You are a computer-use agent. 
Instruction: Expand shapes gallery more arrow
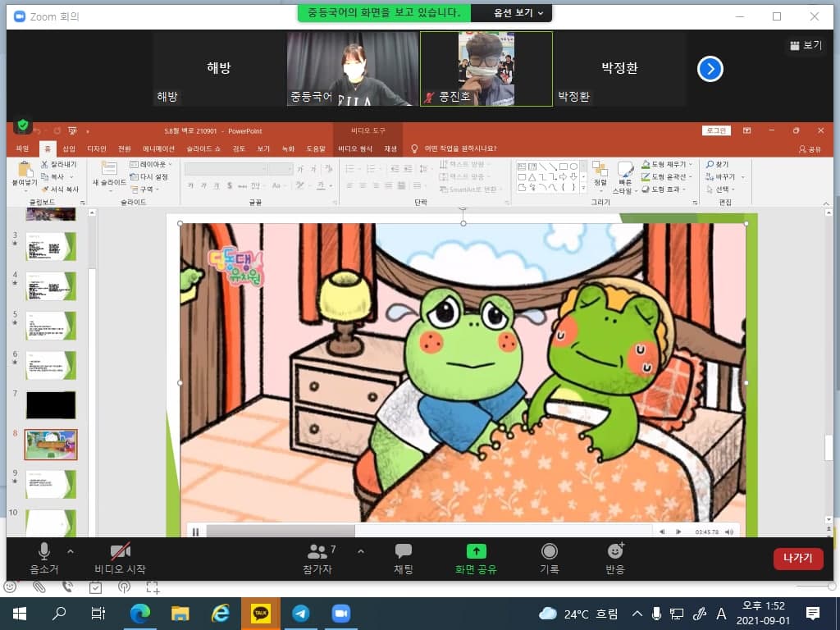(x=583, y=188)
